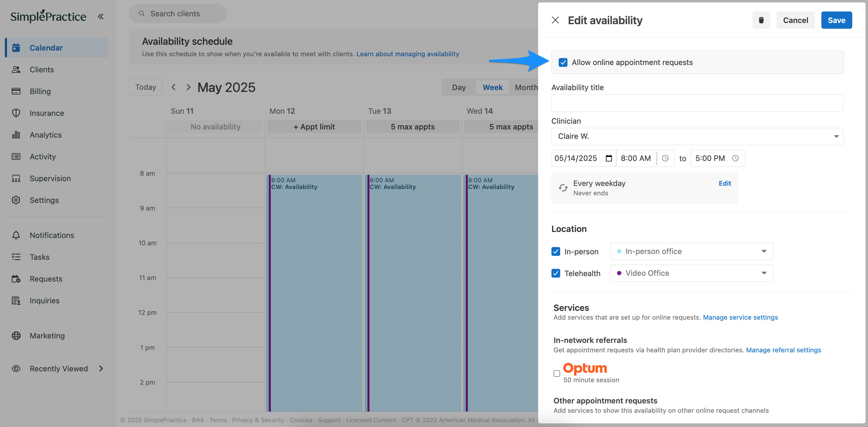Delete availability with trash icon
868x427 pixels.
[761, 20]
